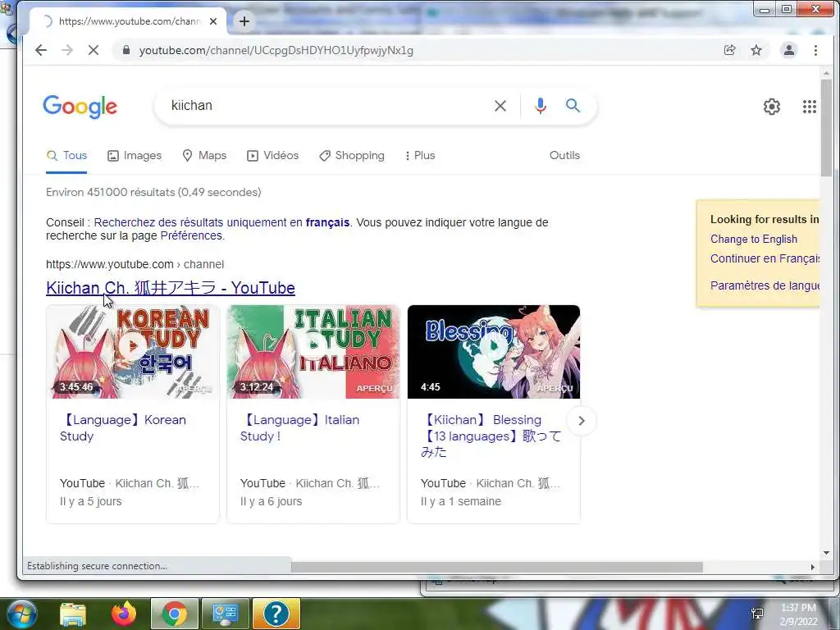
Task: Click the Change to English link
Action: tap(753, 240)
